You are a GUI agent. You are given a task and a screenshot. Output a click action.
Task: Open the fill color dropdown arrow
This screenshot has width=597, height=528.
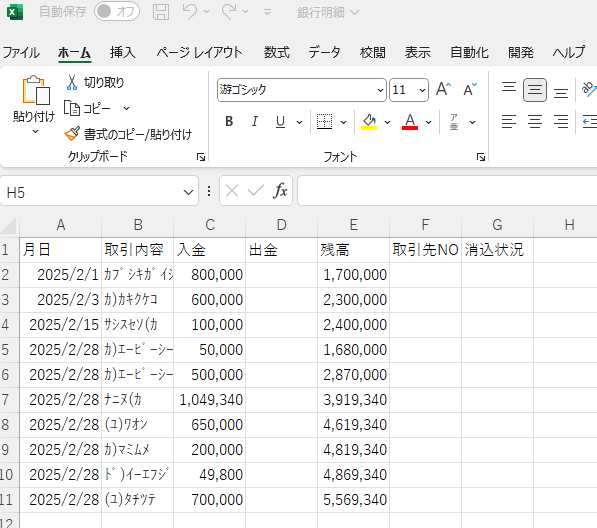[x=388, y=122]
